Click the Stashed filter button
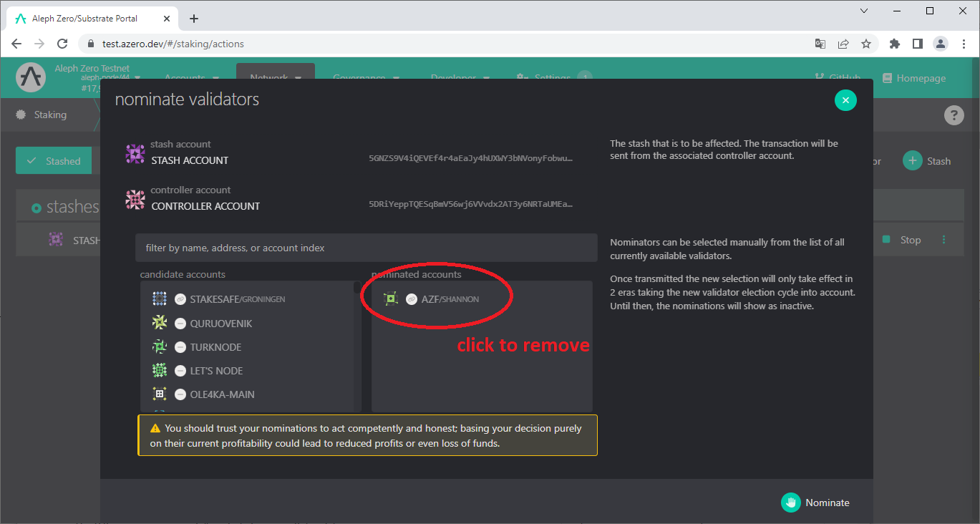 (x=54, y=161)
